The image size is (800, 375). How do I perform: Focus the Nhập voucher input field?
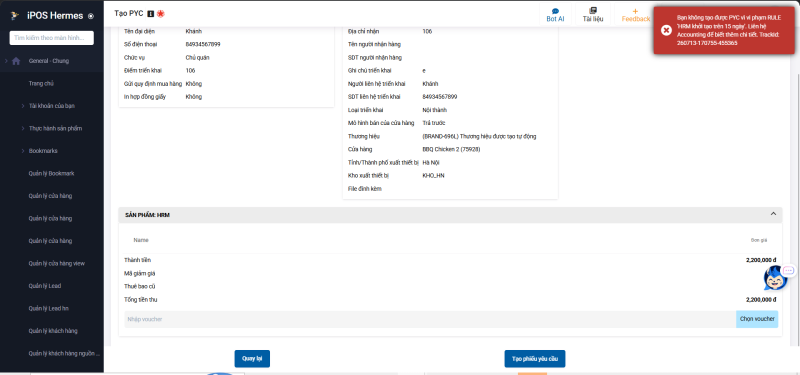430,319
